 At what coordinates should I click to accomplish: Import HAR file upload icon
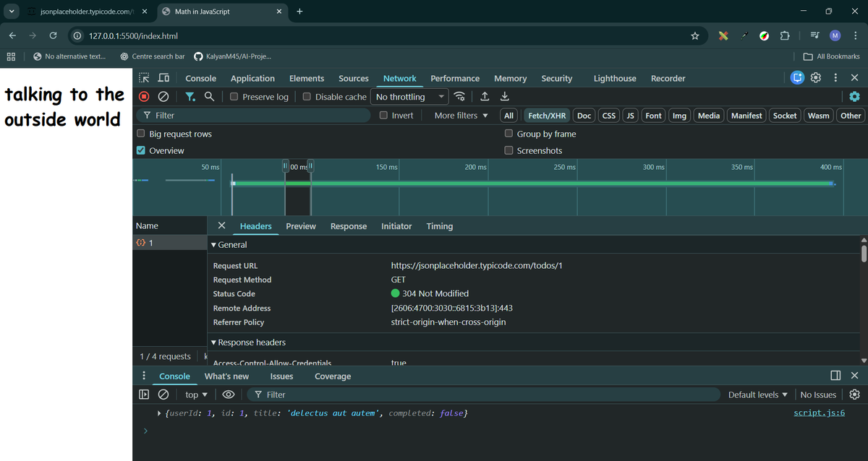pos(485,96)
